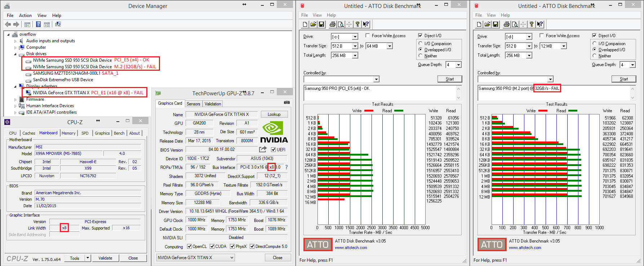644x266 pixels.
Task: Click Validate button in CPU-Z
Action: [x=105, y=258]
